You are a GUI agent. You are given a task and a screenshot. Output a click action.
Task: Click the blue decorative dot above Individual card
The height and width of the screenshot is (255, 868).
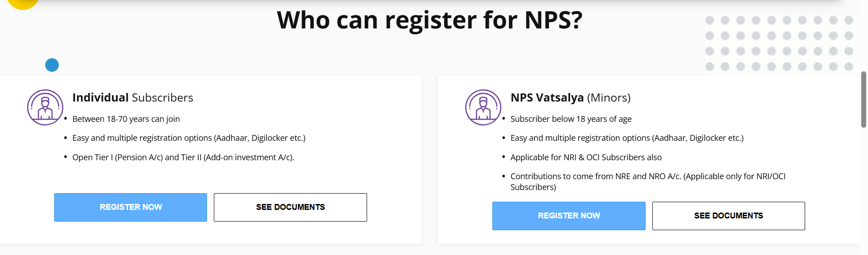[52, 65]
